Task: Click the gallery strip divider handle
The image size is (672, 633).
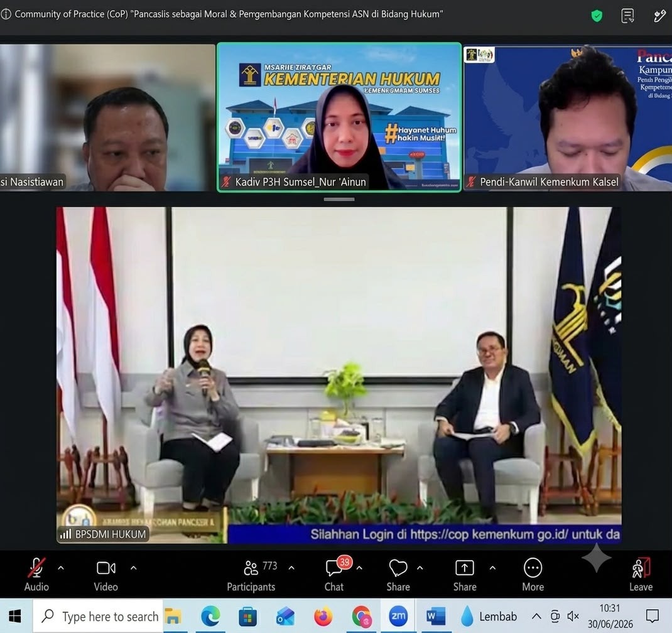Action: 339,199
